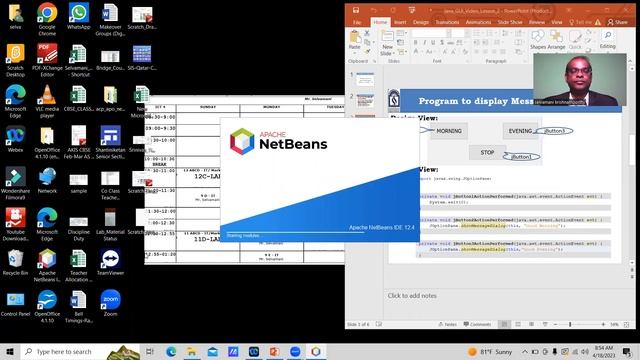Toggle Comments pane in PowerPoint status bar
The height and width of the screenshot is (360, 640).
pos(477,324)
